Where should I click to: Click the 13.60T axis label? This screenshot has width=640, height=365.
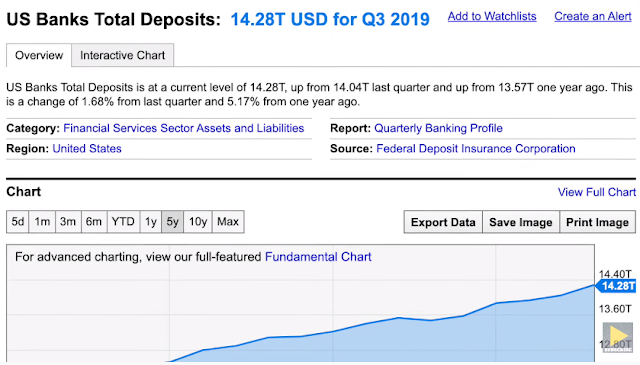pos(615,309)
